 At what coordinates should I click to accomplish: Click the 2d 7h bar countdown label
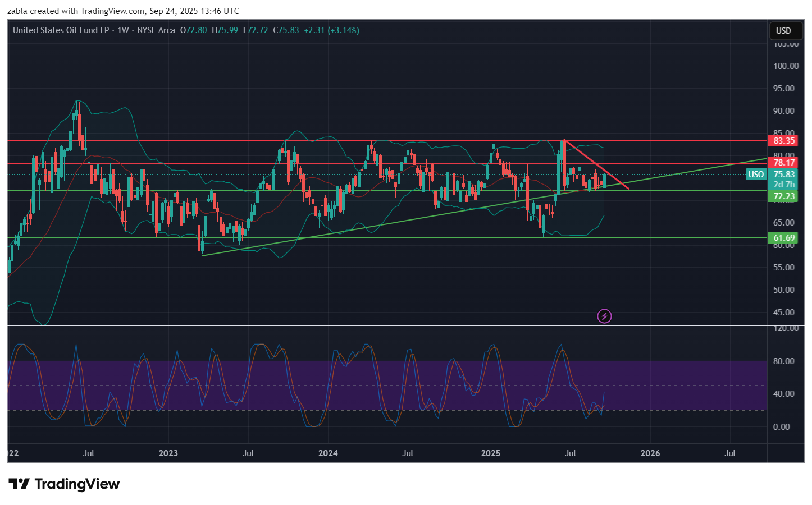[783, 185]
